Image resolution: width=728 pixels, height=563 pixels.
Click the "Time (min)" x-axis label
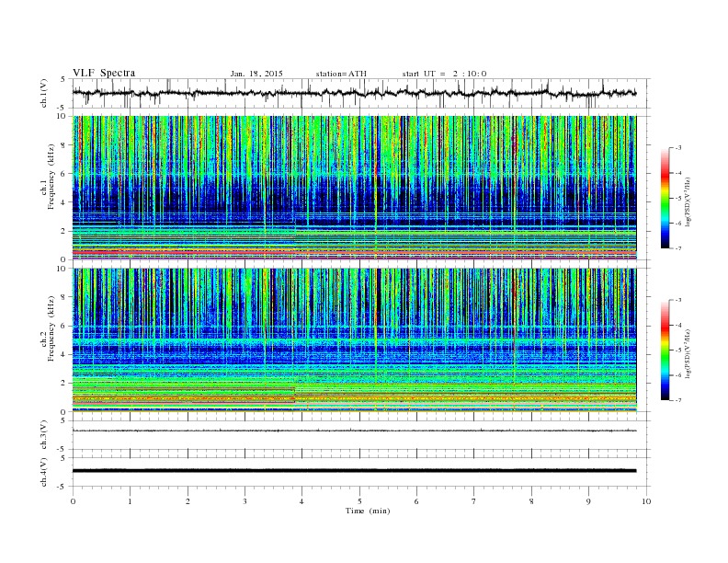point(368,511)
